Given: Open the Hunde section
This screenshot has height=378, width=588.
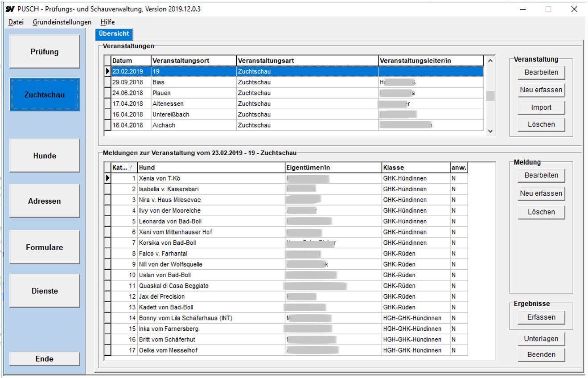Looking at the screenshot, I should [x=45, y=156].
